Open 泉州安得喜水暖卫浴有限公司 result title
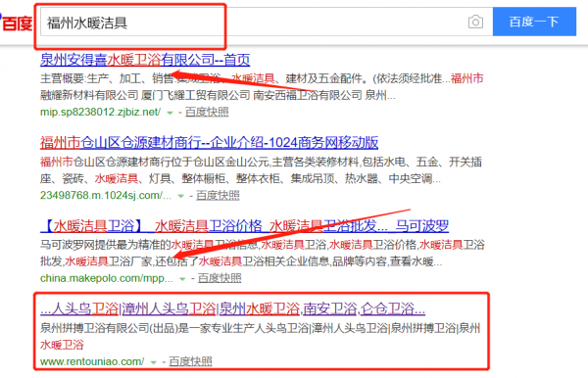 (145, 60)
